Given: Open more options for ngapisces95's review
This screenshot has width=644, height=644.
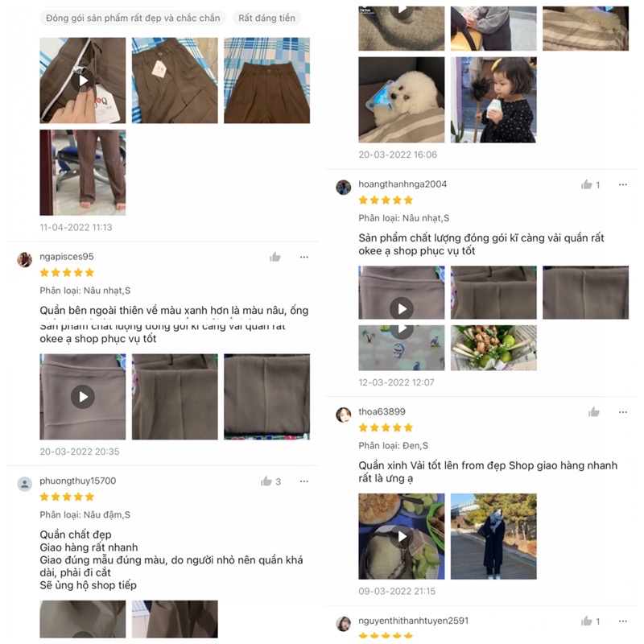Looking at the screenshot, I should pos(304,257).
